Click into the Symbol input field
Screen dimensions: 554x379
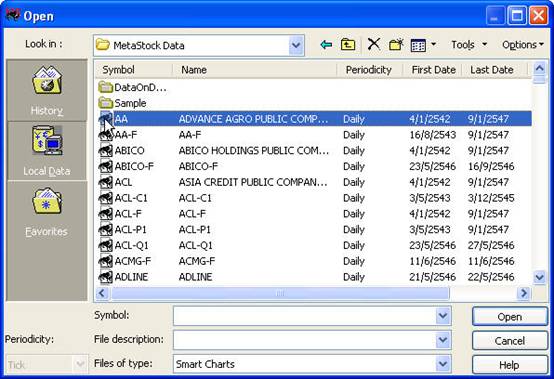(x=304, y=316)
